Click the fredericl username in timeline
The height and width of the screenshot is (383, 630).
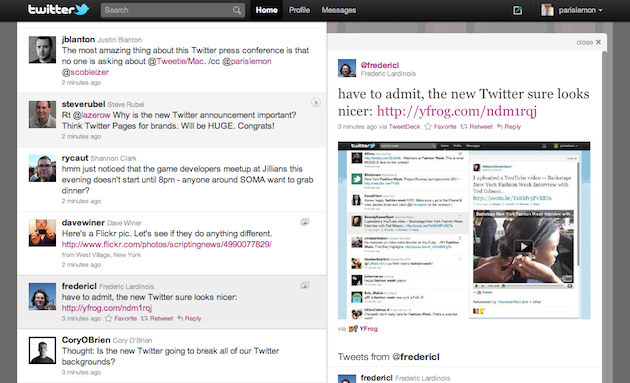tap(79, 286)
